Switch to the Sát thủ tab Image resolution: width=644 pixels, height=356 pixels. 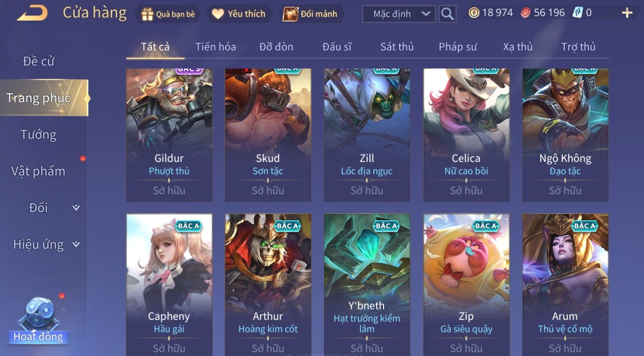pyautogui.click(x=397, y=47)
